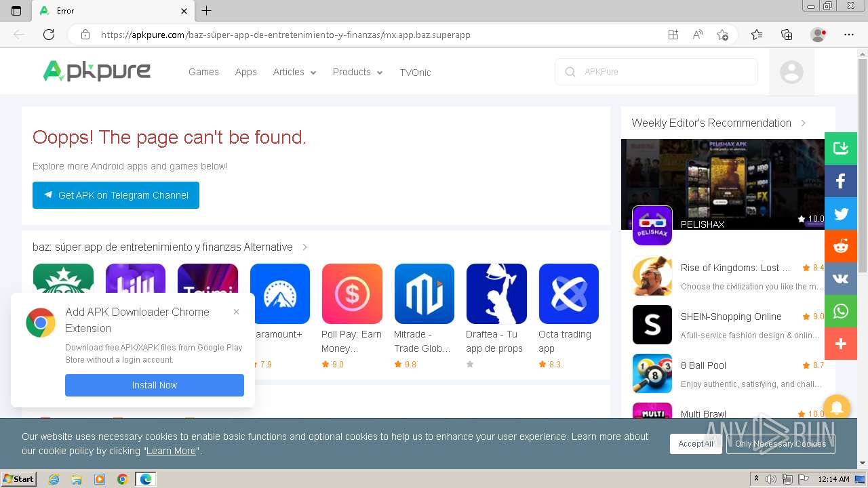Open Chrome from the taskbar

coord(122,479)
